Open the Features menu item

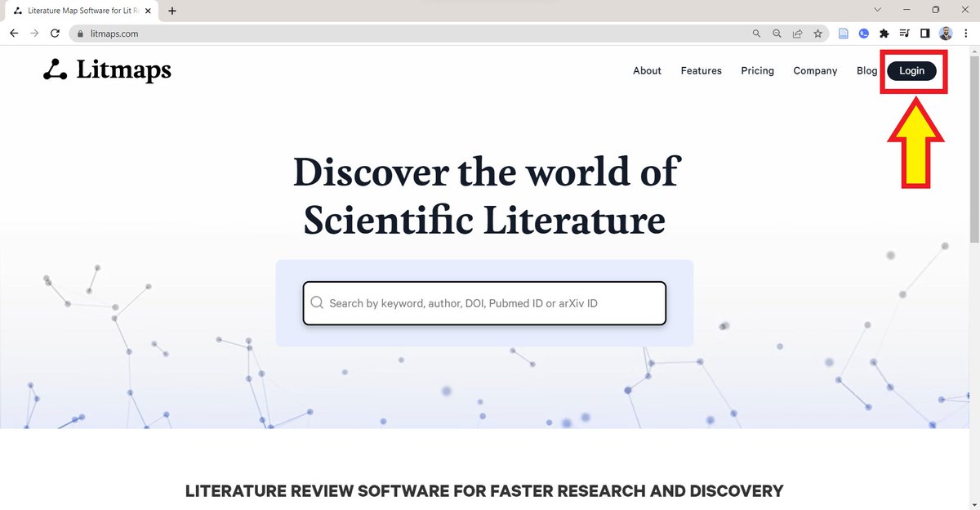click(702, 71)
